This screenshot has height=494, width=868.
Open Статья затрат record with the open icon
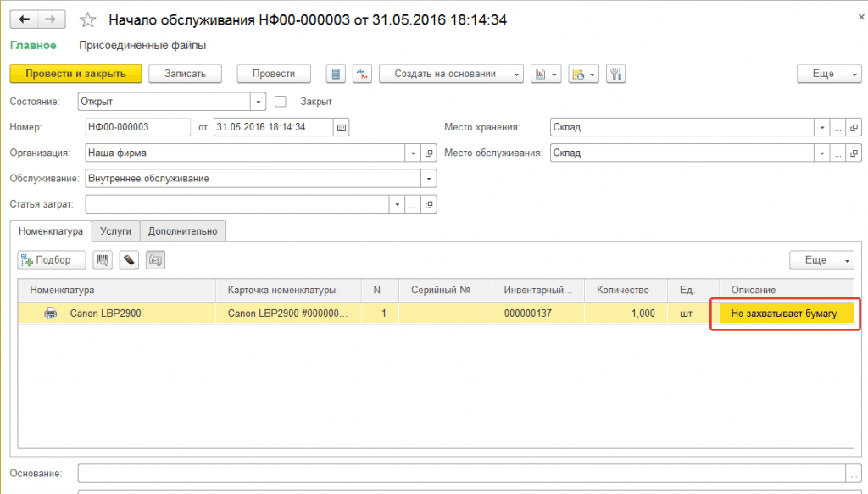pos(429,205)
